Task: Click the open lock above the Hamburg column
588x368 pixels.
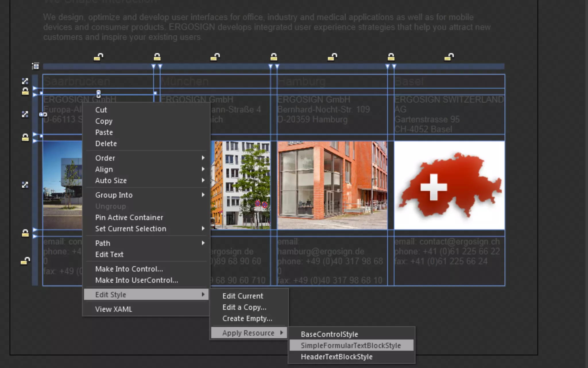Action: (x=332, y=57)
